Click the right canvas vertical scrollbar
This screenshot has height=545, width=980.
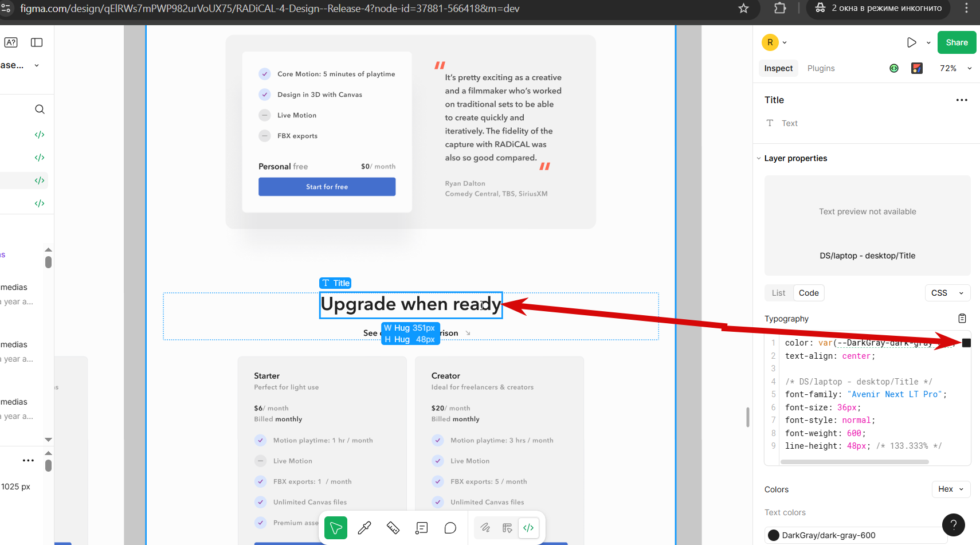(x=747, y=417)
